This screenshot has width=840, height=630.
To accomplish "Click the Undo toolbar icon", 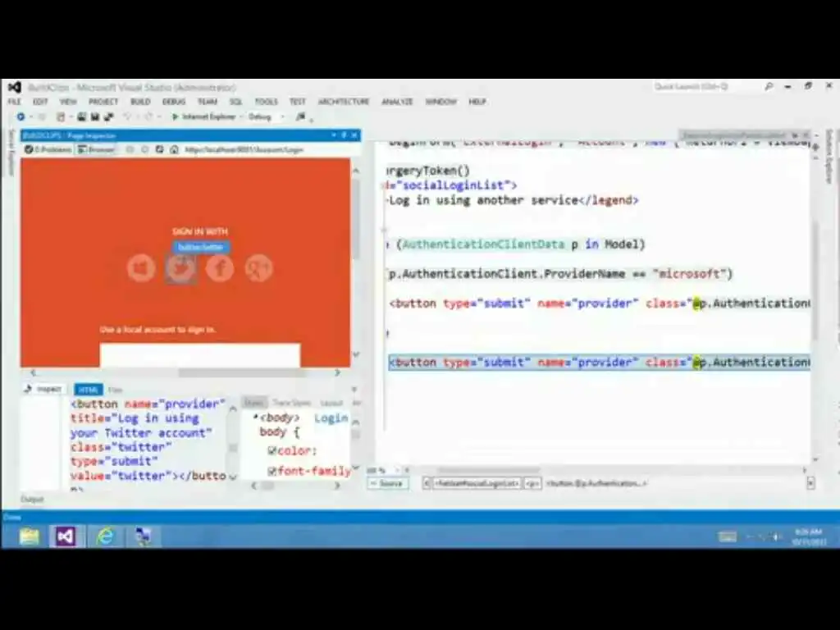I will tap(127, 116).
